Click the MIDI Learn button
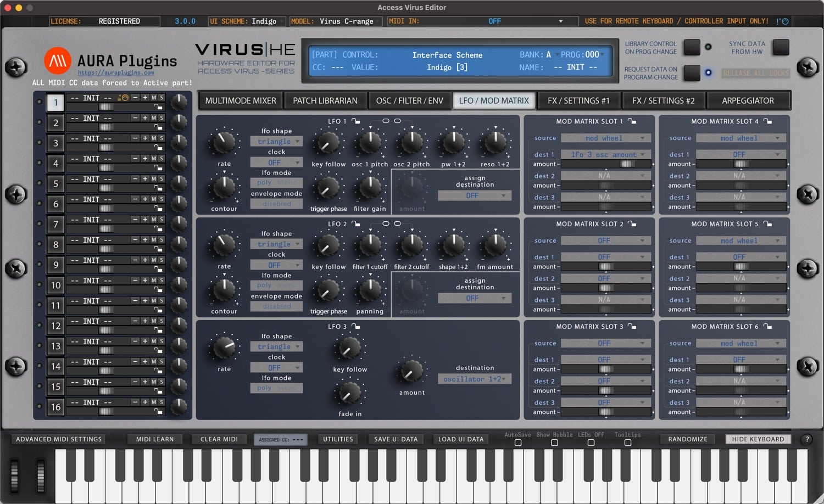Screen dimensions: 824x504 [155, 439]
